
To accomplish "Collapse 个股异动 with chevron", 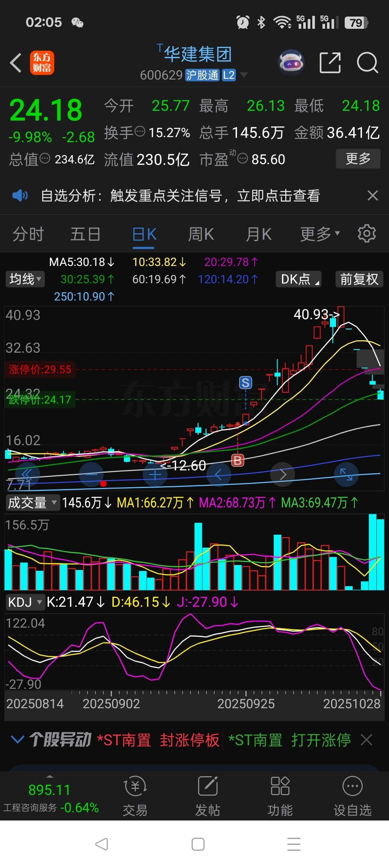I will pos(18,740).
